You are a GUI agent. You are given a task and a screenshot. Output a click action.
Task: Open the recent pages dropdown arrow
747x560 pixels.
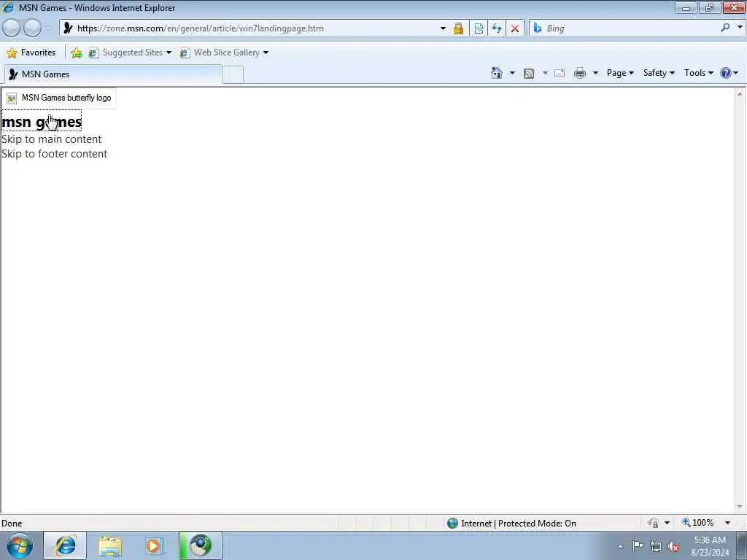pyautogui.click(x=47, y=28)
